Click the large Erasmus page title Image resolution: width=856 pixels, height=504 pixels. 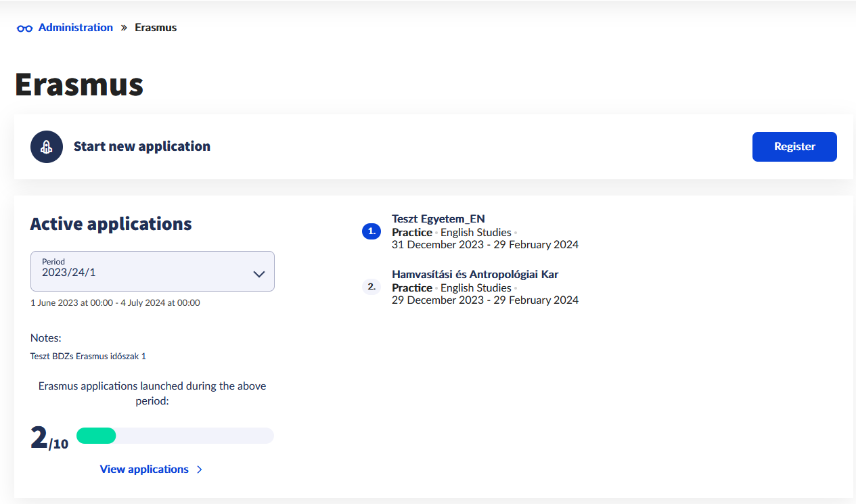[79, 85]
